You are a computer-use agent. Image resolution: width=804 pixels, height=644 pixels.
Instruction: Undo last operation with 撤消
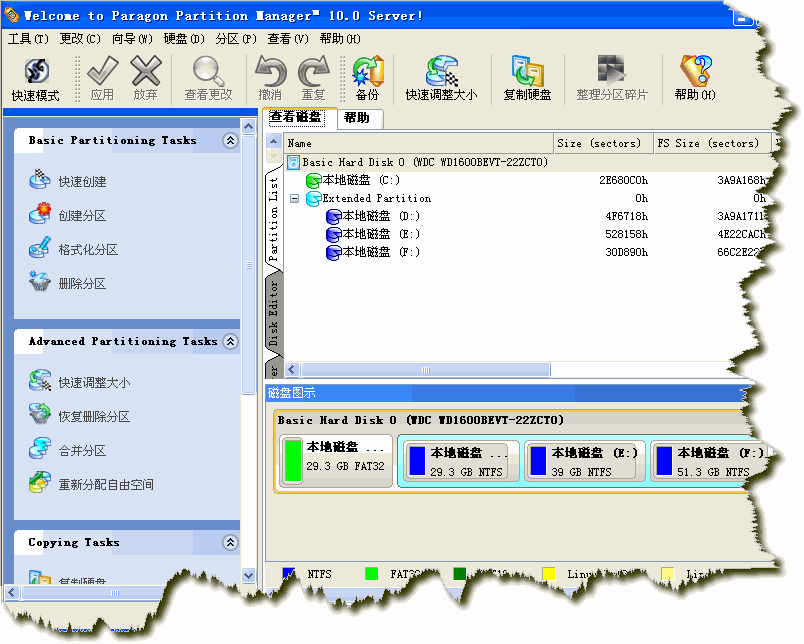tap(270, 79)
